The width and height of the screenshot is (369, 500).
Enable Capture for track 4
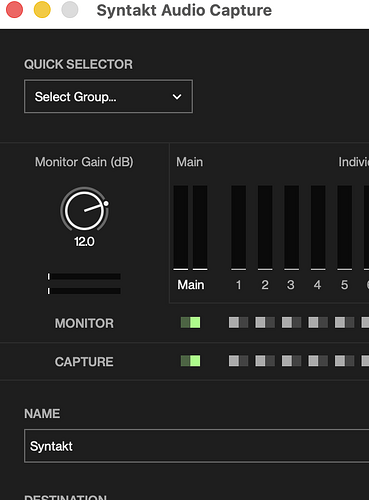pyautogui.click(x=318, y=361)
